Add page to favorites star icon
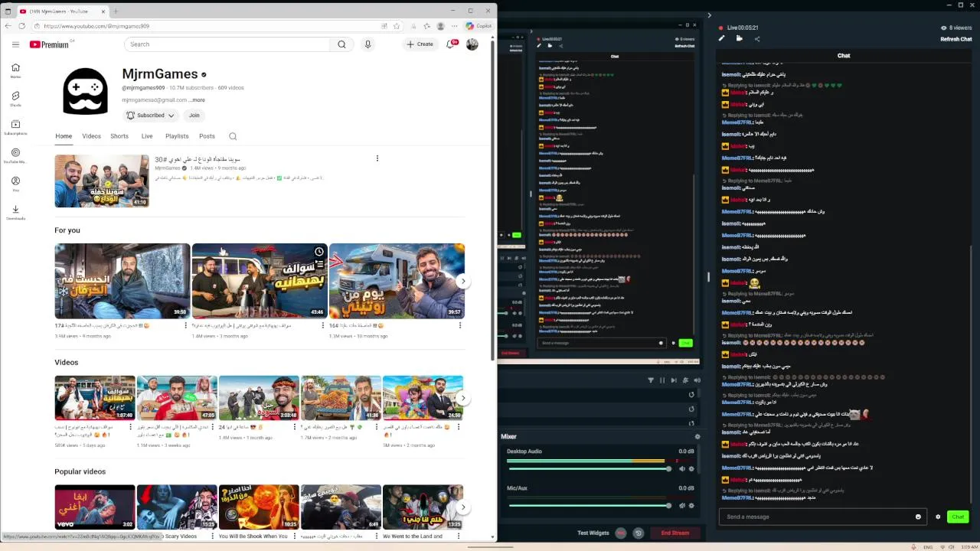The image size is (980, 551). (397, 26)
